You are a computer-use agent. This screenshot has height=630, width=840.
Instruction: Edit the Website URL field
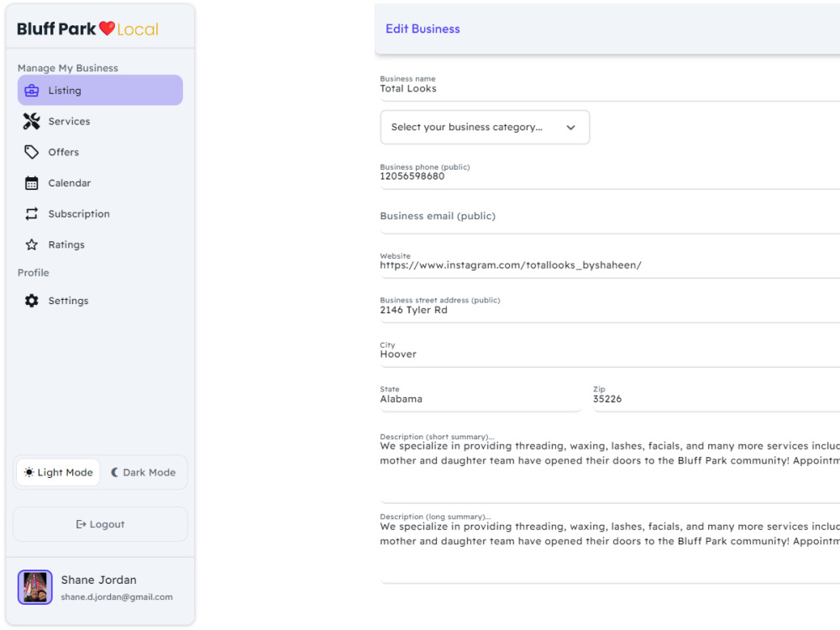(610, 265)
